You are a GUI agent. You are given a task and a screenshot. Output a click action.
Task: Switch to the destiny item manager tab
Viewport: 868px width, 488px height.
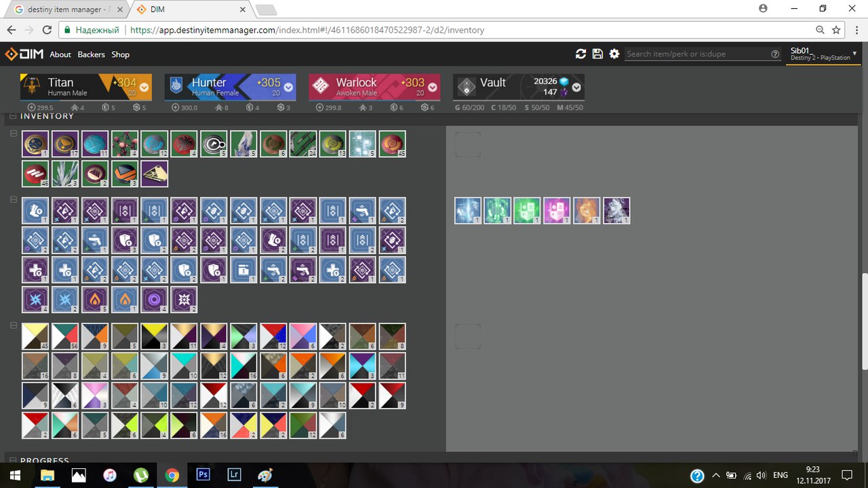[66, 9]
